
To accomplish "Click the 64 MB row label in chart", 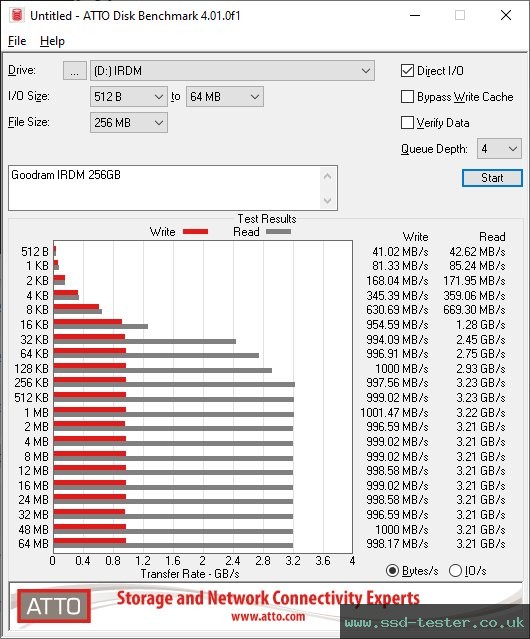I will 33,544.
